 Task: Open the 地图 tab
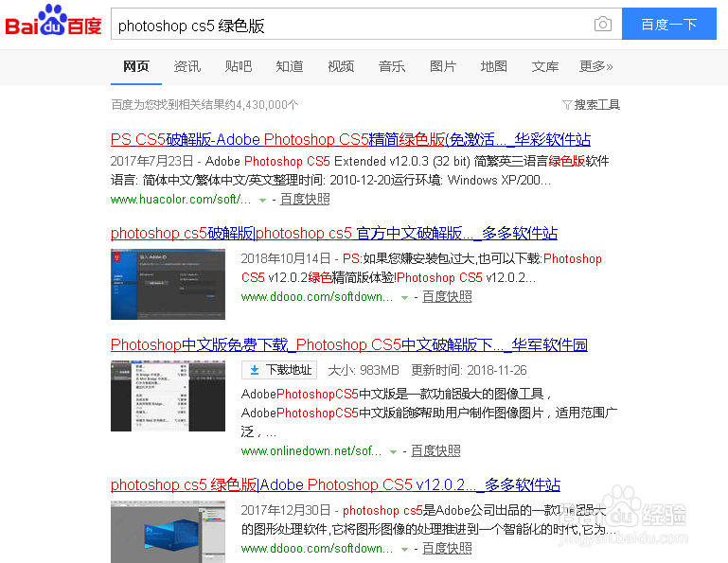point(493,66)
